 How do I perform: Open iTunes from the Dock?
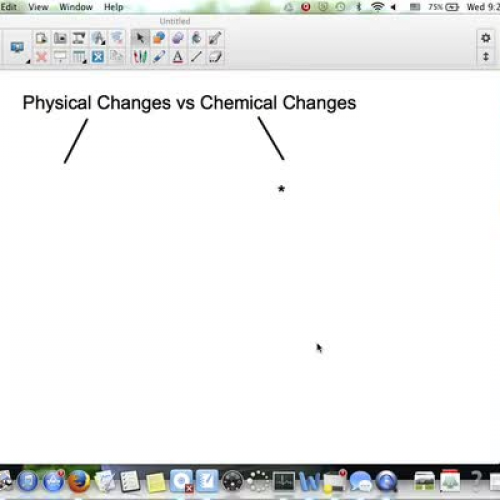tap(28, 481)
